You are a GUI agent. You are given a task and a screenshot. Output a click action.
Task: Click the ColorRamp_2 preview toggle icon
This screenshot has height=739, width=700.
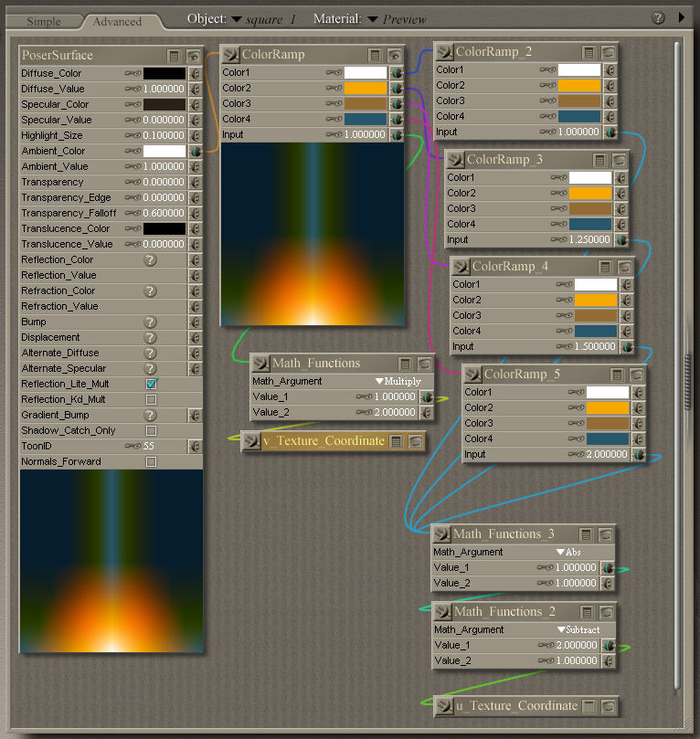click(608, 53)
